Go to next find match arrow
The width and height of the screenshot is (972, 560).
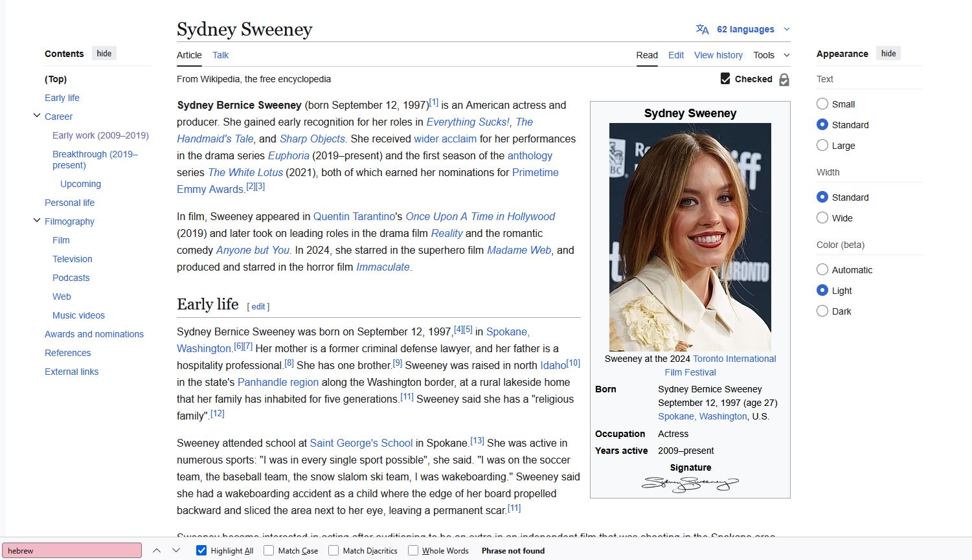click(x=176, y=550)
